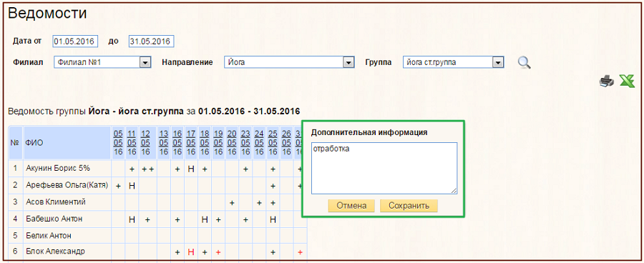Click the H mark in Арефьева Ольга row
The image size is (644, 263).
(132, 186)
